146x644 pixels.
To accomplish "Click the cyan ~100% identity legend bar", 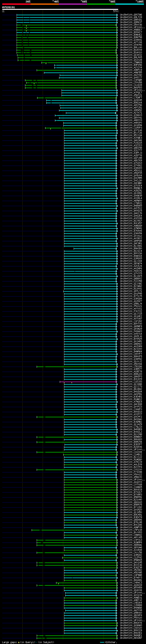I will pyautogui.click(x=130, y=4).
